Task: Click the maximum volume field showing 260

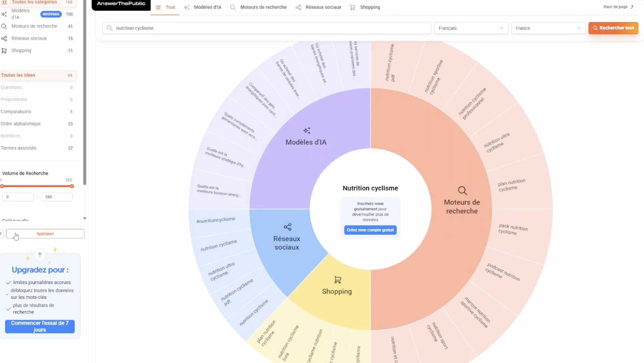Action: 56,197
